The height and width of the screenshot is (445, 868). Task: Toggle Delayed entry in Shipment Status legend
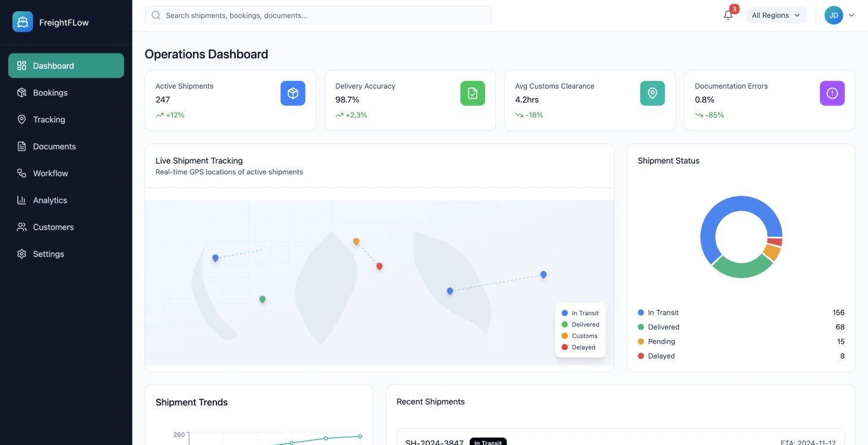pyautogui.click(x=661, y=356)
